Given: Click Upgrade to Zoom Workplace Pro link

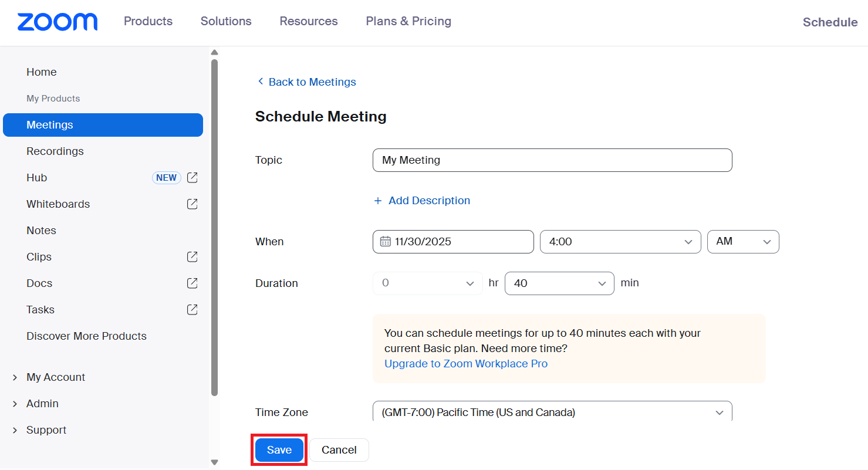Looking at the screenshot, I should click(x=465, y=364).
